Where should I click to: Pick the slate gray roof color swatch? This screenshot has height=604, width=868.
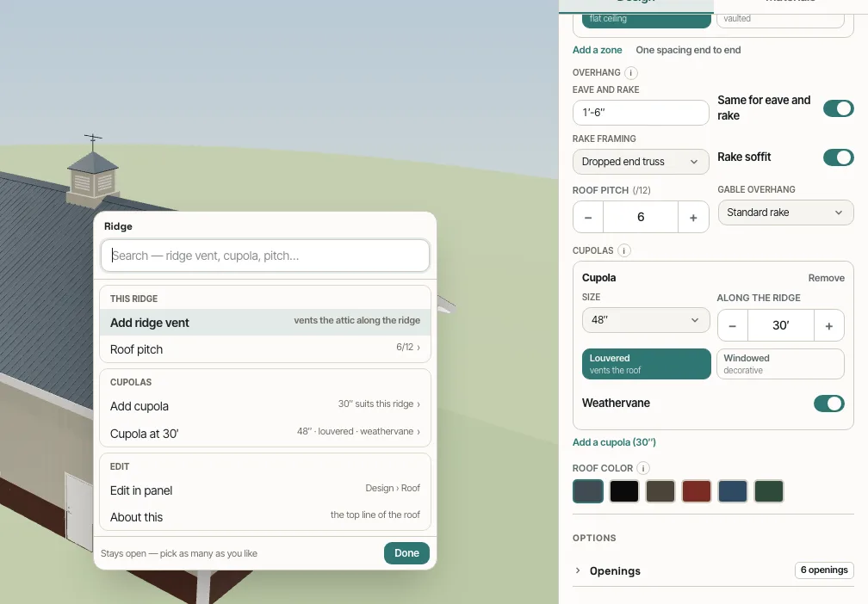point(588,491)
